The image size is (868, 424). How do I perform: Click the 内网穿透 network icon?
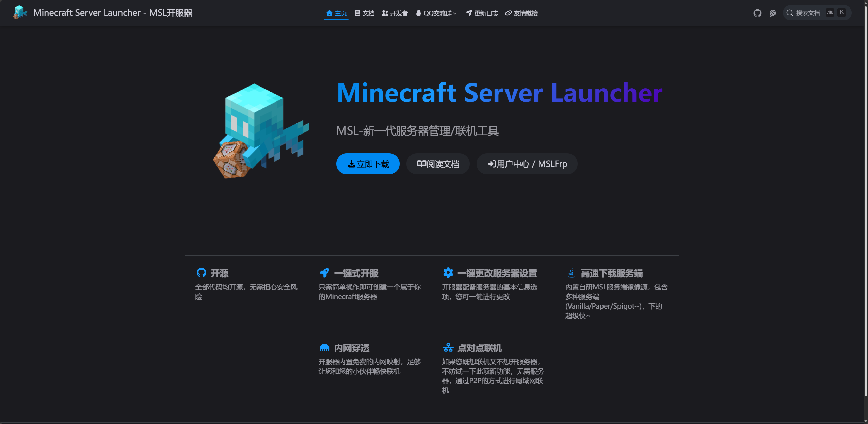[324, 348]
